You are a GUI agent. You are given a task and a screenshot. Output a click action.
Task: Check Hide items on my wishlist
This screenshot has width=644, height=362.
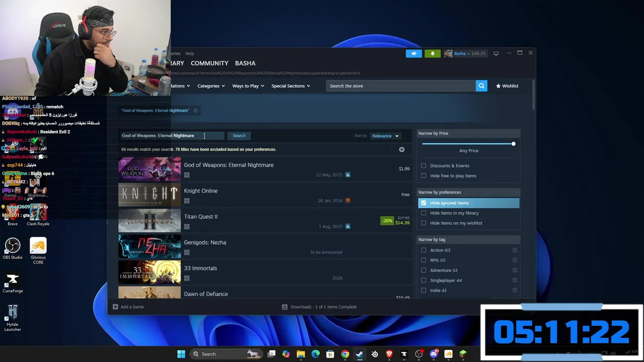(x=424, y=223)
